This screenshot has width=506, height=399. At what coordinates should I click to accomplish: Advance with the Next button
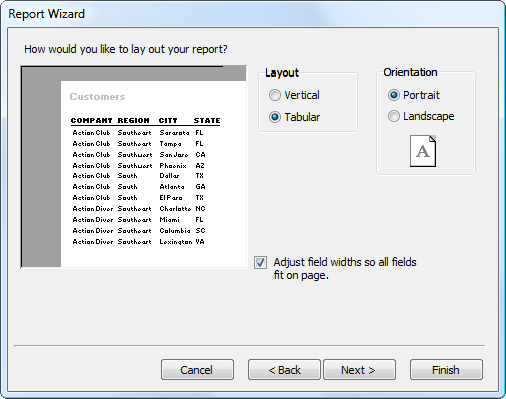click(x=359, y=370)
